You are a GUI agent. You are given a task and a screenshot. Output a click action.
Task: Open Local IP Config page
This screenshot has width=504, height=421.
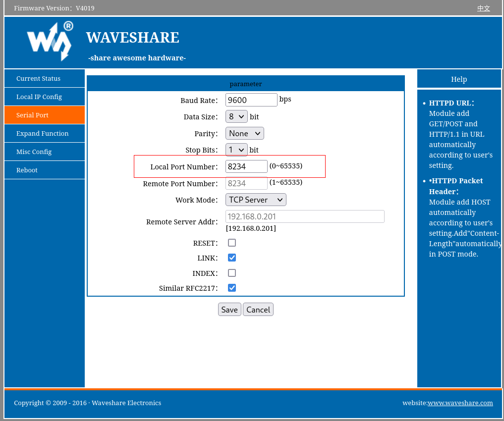[x=45, y=97]
